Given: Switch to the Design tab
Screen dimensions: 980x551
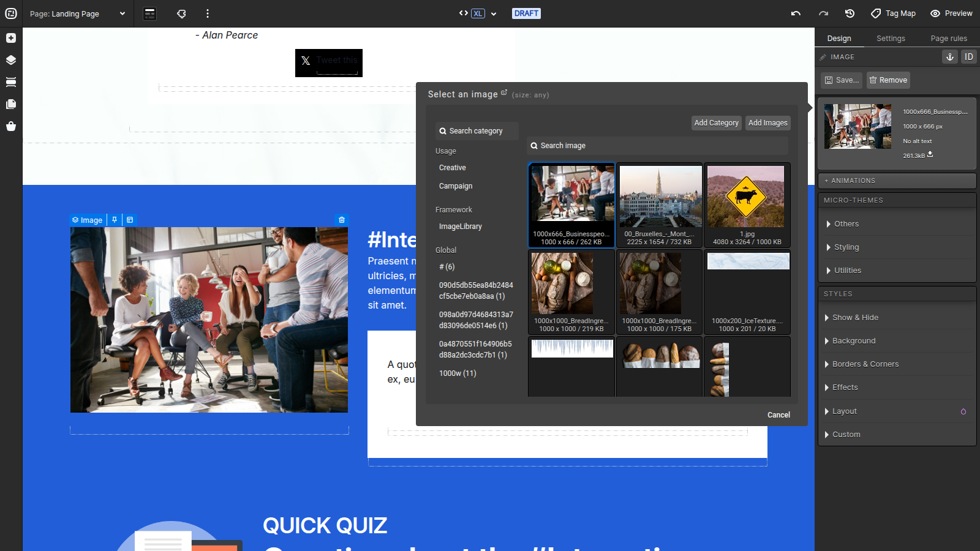Looking at the screenshot, I should coord(839,38).
